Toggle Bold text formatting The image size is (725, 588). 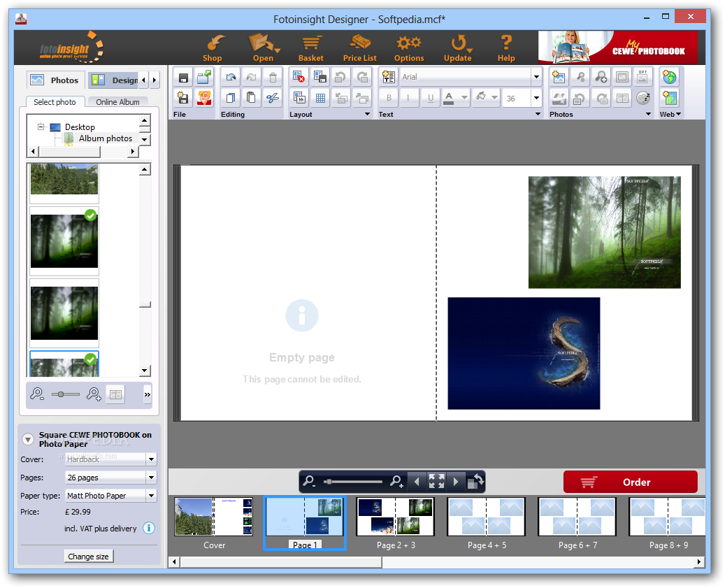point(389,98)
